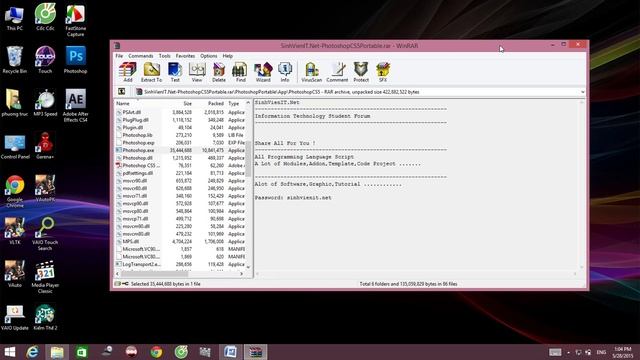Image resolution: width=640 pixels, height=360 pixels.
Task: Click the Add toolbar icon
Action: [x=128, y=72]
